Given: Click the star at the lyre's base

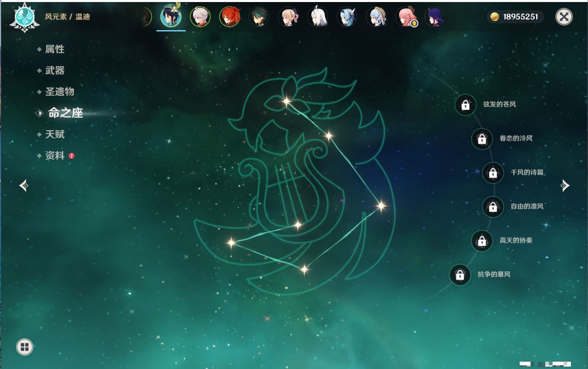Looking at the screenshot, I should click(x=298, y=225).
